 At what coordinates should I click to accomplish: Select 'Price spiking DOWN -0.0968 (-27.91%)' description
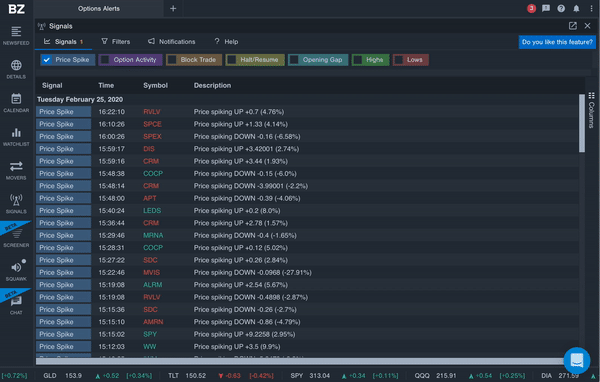(253, 273)
